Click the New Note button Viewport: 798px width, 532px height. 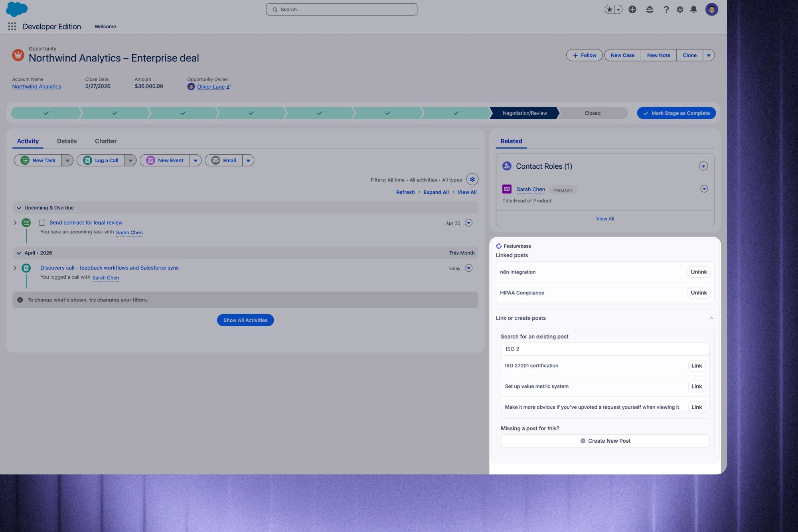tap(659, 55)
